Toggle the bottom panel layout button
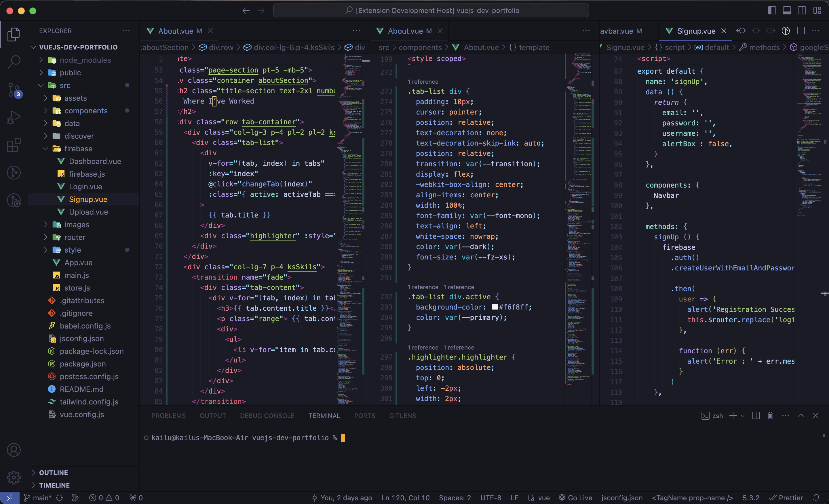 point(787,10)
